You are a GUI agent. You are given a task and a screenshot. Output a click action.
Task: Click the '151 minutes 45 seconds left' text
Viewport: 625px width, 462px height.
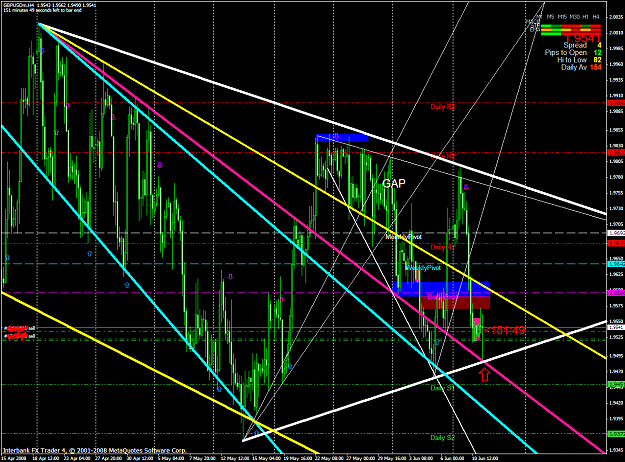coord(43,10)
